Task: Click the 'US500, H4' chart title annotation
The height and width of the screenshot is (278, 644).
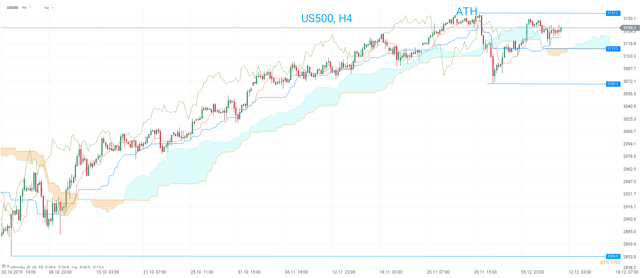Action: click(326, 18)
